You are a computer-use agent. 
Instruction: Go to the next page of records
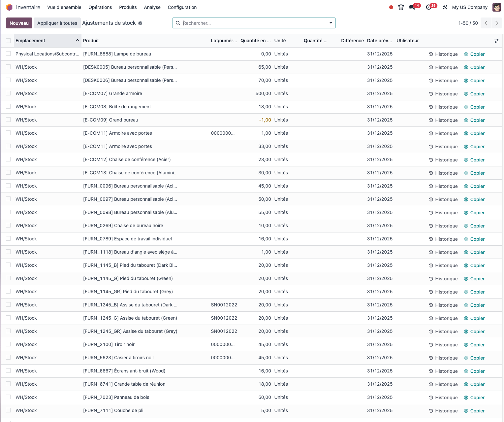click(x=496, y=23)
